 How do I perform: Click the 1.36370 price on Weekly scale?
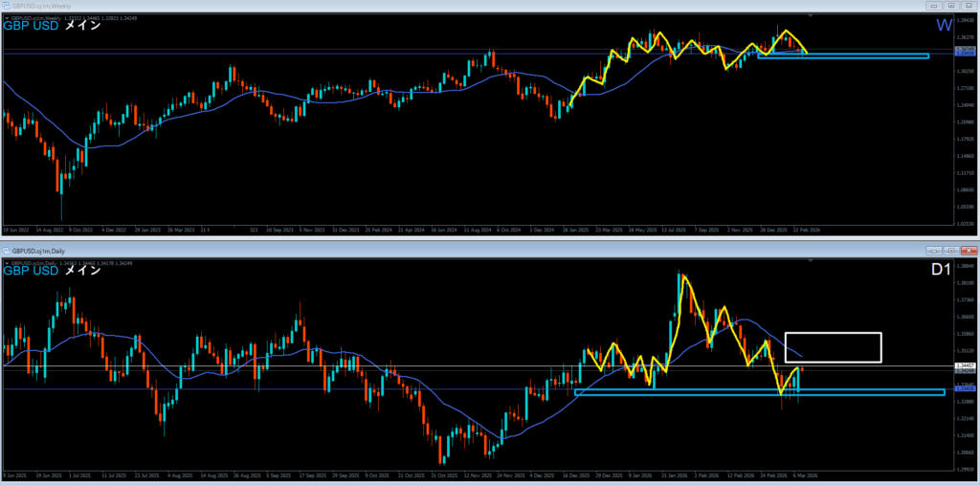966,37
